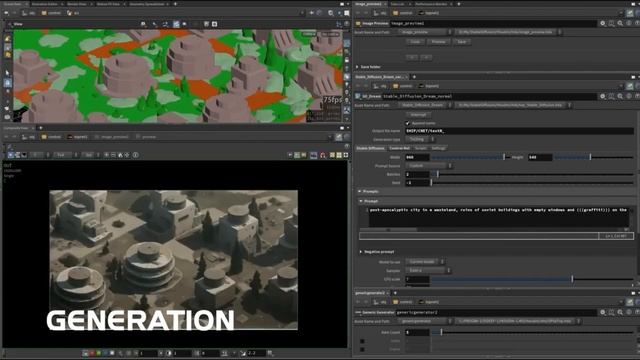
Task: Click top icon of viewport right display toolbar
Action: coord(347,43)
